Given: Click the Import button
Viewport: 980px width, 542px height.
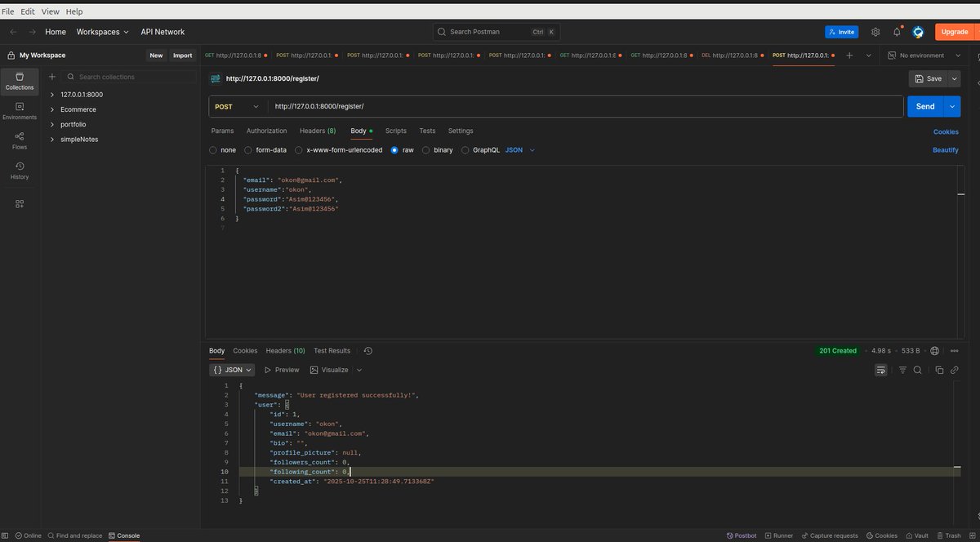Looking at the screenshot, I should (x=183, y=56).
